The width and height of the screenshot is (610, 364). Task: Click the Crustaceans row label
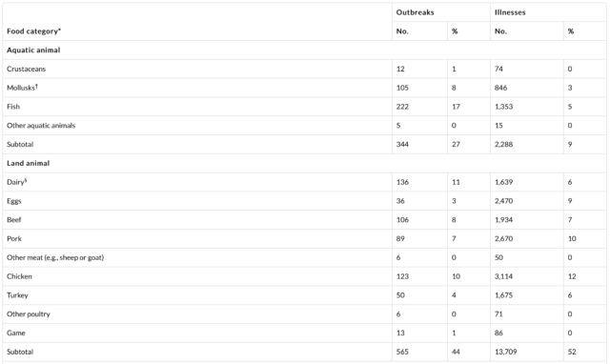[x=26, y=70]
